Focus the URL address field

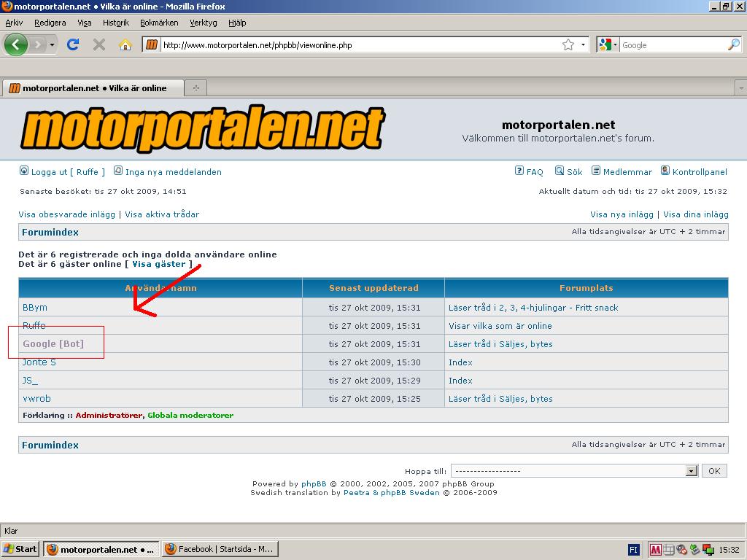pyautogui.click(x=360, y=45)
